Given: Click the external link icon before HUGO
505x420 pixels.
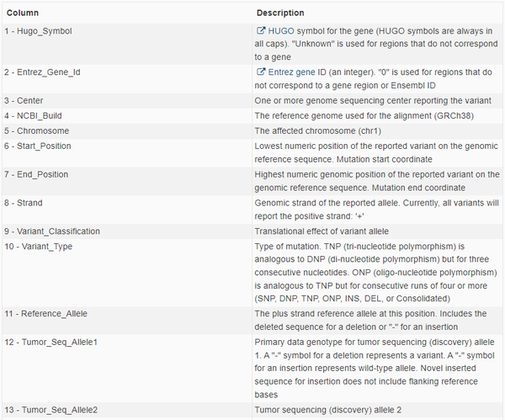Looking at the screenshot, I should point(261,30).
